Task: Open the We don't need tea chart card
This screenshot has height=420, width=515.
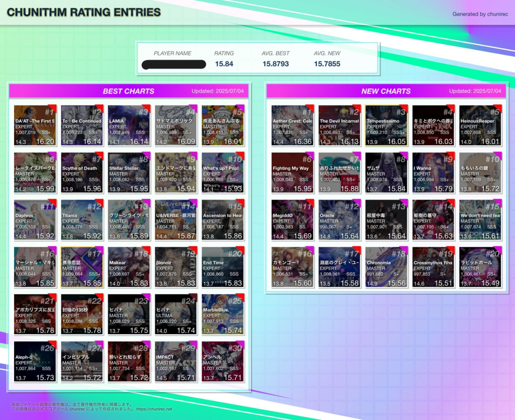Action: (x=480, y=220)
